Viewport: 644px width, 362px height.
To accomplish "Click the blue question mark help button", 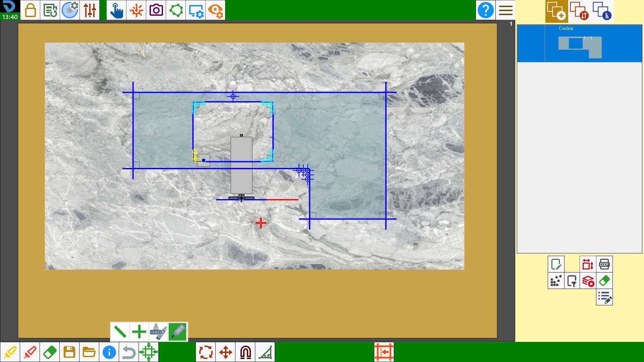I will 485,10.
